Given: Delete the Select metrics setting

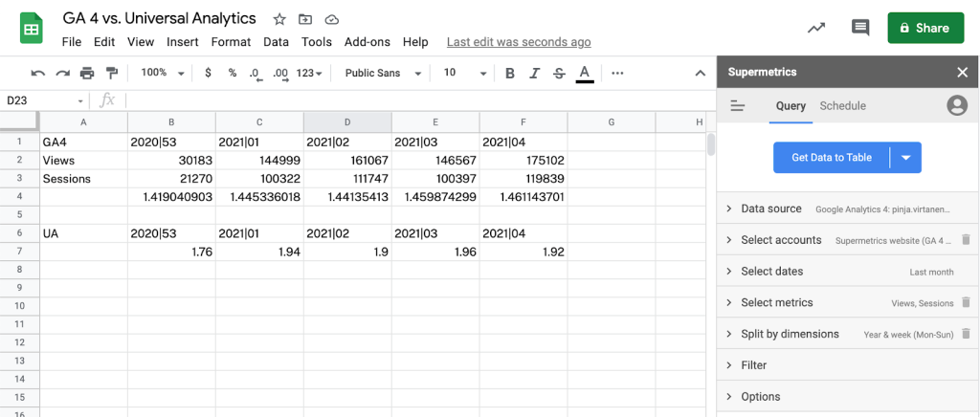Looking at the screenshot, I should tap(966, 302).
